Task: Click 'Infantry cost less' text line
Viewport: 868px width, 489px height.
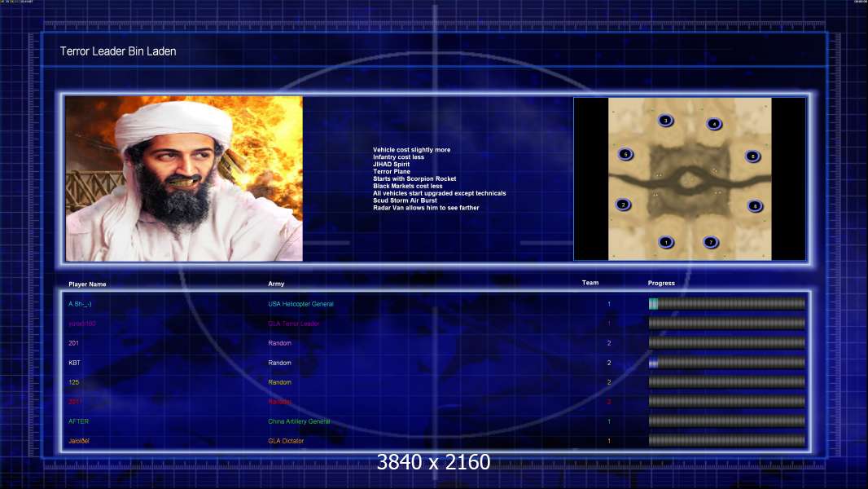Action: (398, 156)
